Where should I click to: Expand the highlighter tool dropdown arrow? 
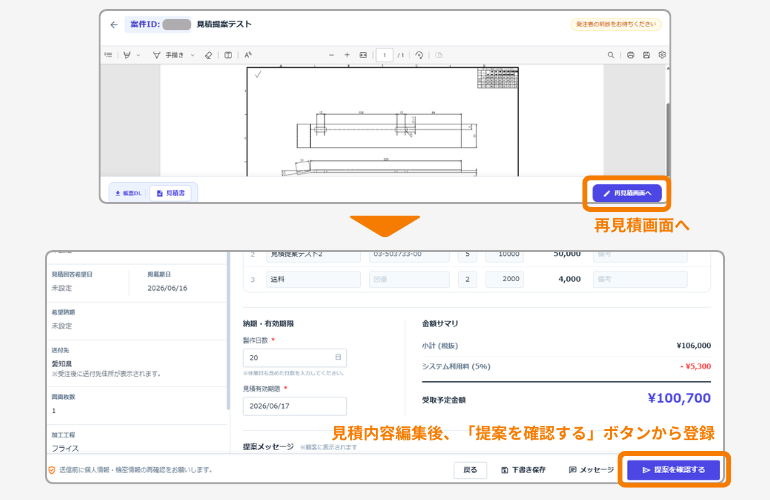pos(138,56)
